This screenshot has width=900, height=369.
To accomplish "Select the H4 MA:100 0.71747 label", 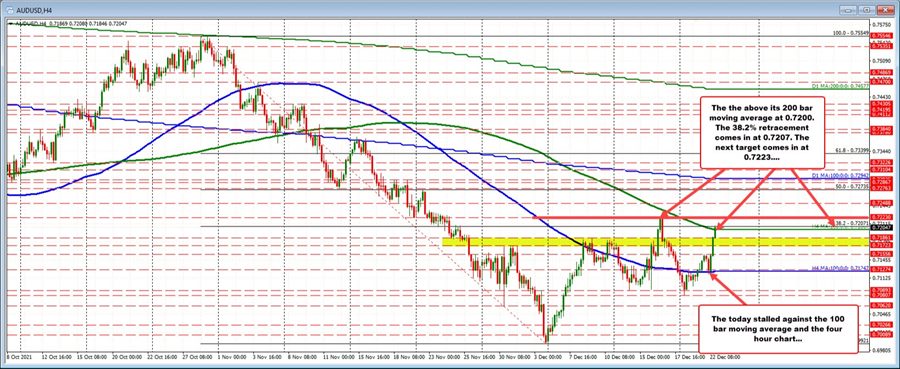I will 840,268.
